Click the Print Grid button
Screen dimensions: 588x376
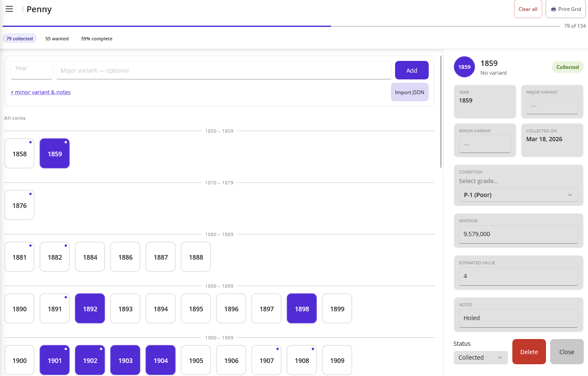point(565,9)
